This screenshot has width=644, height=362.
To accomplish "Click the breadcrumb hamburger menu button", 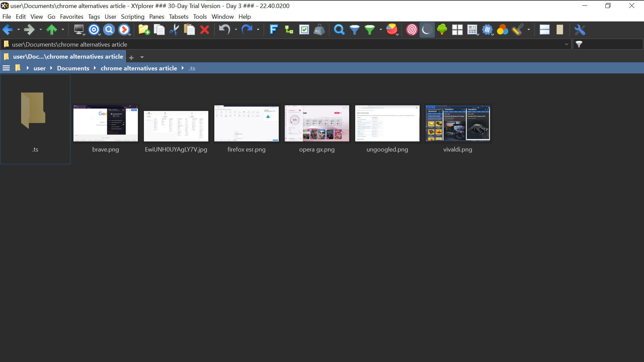I will pyautogui.click(x=6, y=68).
